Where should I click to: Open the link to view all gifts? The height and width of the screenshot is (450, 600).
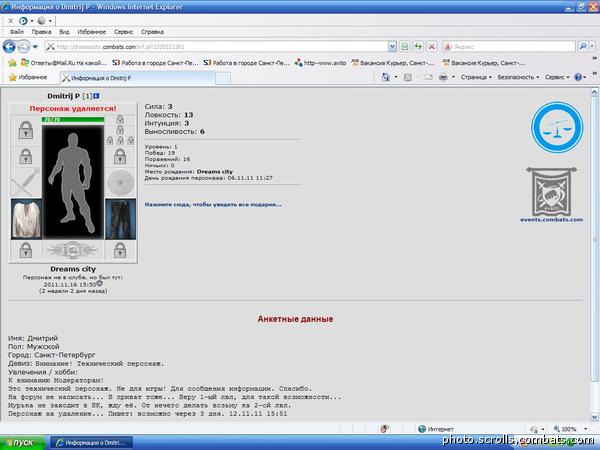[213, 204]
